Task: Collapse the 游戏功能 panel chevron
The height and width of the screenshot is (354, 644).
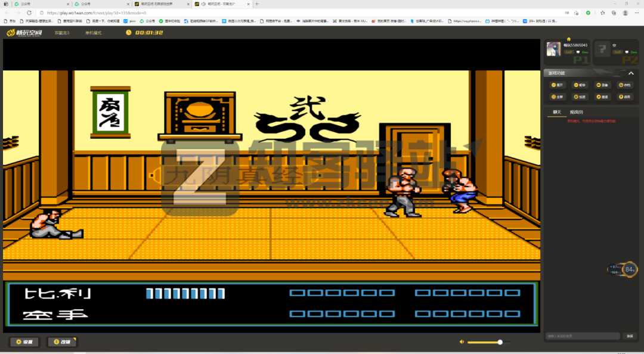Action: click(x=631, y=73)
